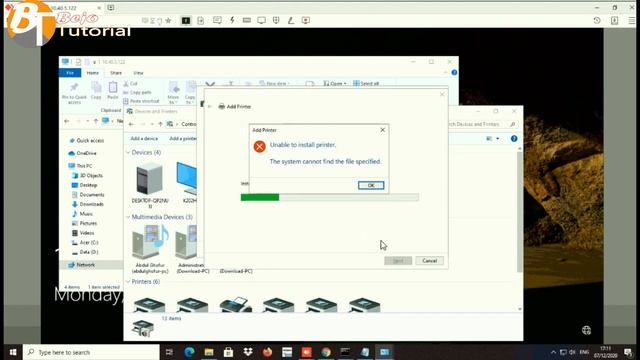Open Documents folder in sidebar
The image size is (640, 360).
(x=88, y=195)
